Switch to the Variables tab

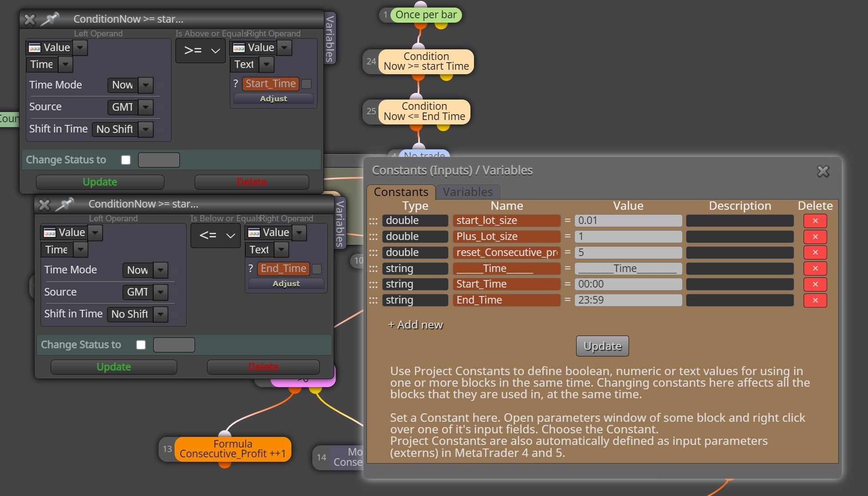(468, 192)
